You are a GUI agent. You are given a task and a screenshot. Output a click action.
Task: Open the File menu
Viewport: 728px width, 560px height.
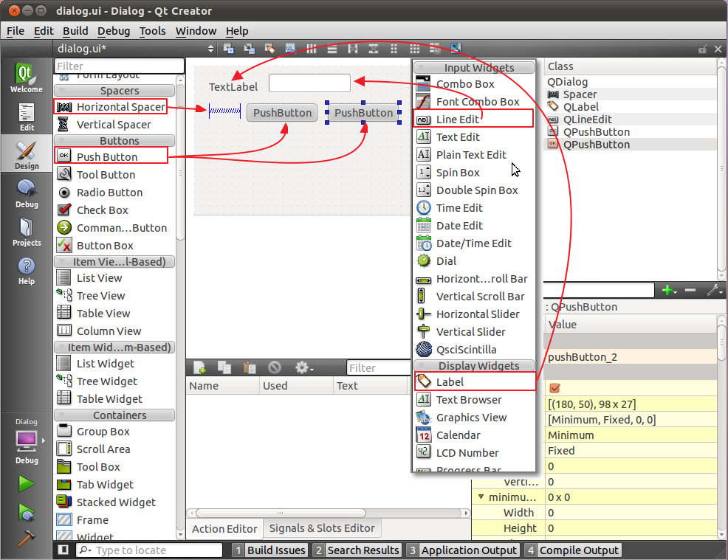[16, 31]
